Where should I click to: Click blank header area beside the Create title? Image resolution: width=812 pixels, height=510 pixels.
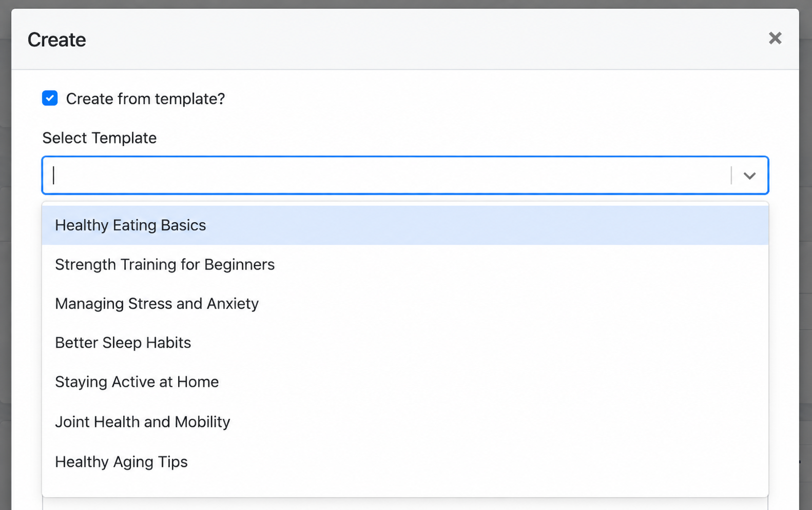[411, 39]
